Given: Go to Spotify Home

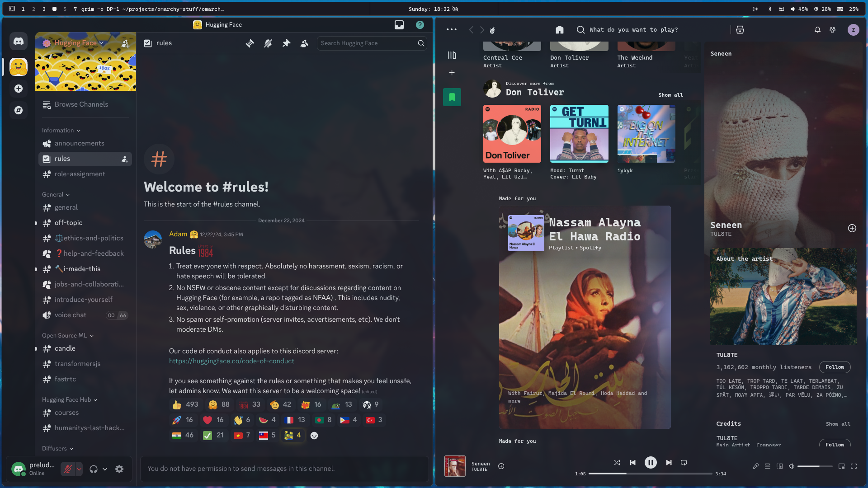Looking at the screenshot, I should tap(560, 30).
